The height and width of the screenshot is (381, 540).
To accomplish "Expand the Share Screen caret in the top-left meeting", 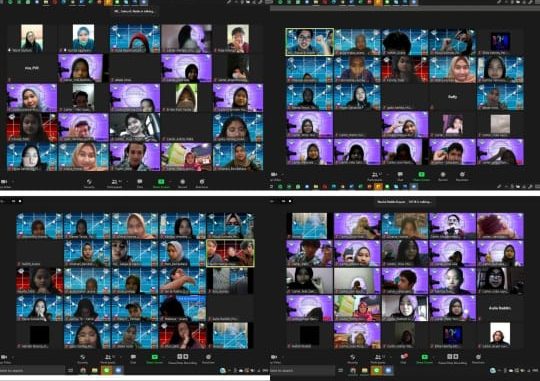I will coord(169,181).
